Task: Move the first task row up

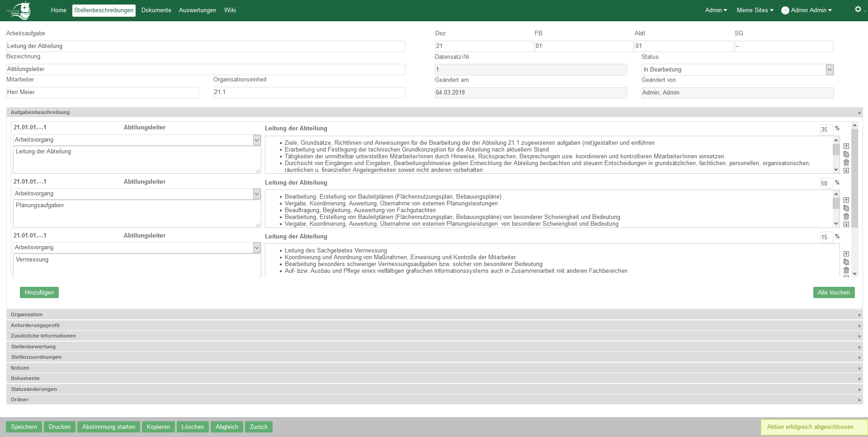Action: [846, 146]
